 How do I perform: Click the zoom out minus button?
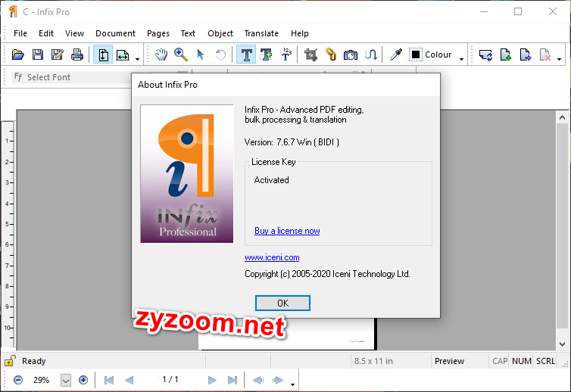coord(18,380)
